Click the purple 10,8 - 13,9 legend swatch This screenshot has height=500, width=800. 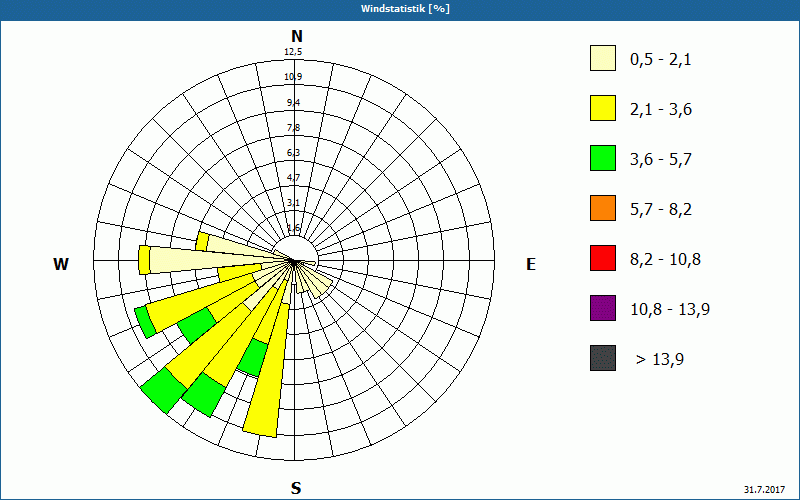tap(603, 308)
